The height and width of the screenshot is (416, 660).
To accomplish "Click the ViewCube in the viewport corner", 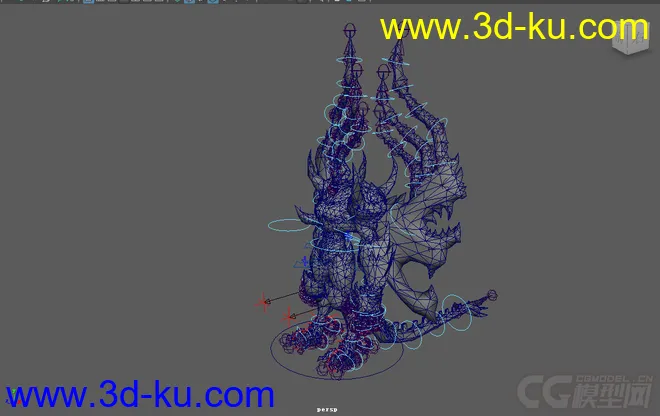I will tap(630, 37).
